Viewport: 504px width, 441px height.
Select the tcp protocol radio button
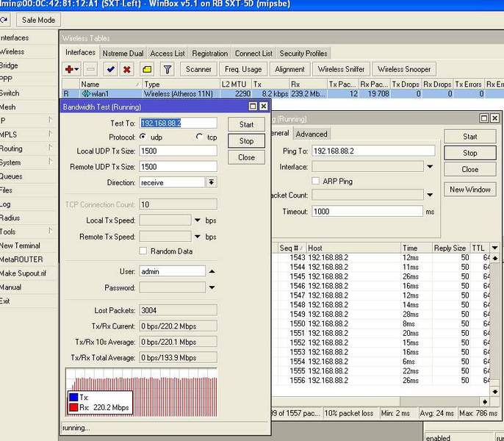199,137
